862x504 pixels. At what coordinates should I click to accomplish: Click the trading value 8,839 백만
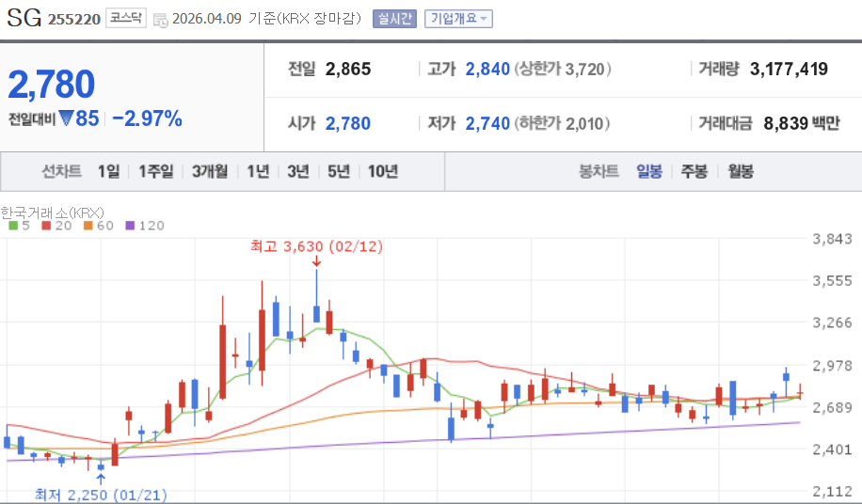click(x=802, y=123)
